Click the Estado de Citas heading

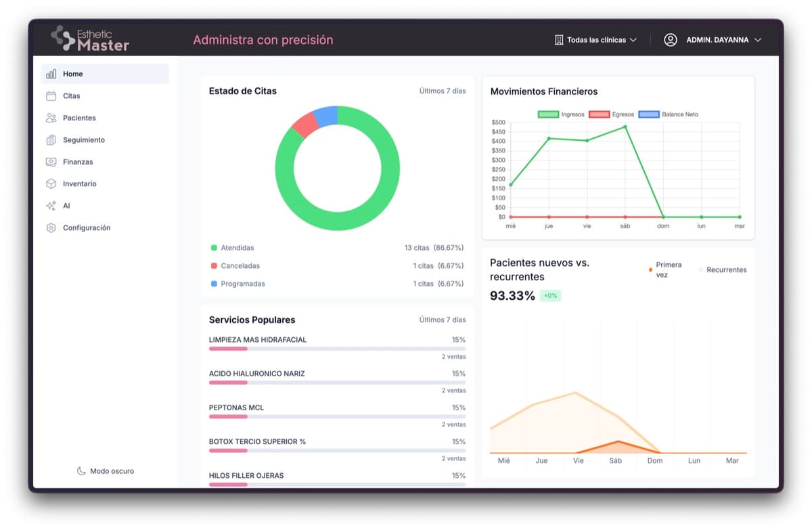point(243,91)
